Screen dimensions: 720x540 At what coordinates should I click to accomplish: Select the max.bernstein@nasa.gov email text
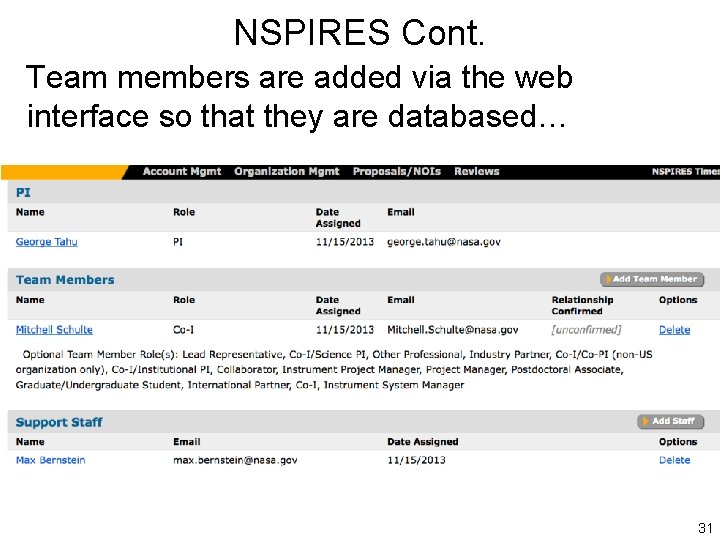[x=235, y=460]
